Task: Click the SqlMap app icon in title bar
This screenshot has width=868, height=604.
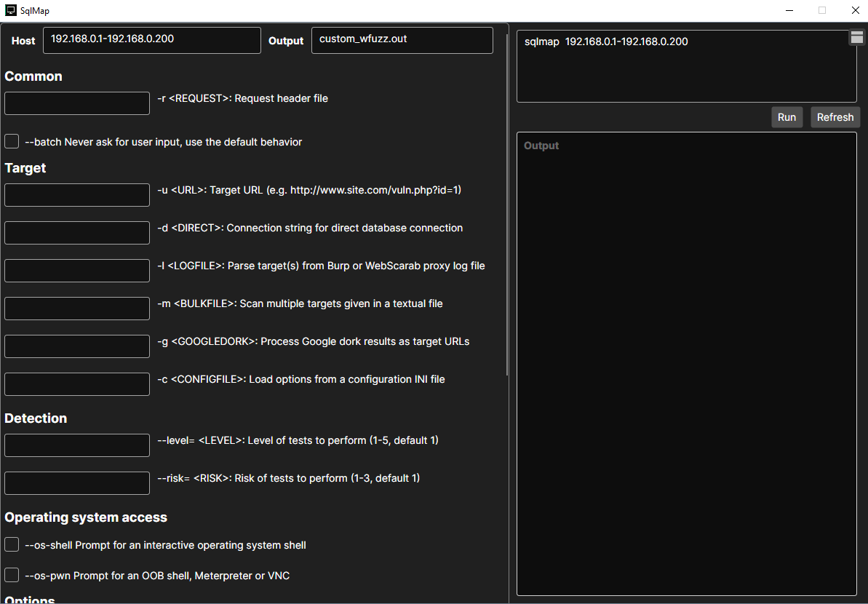Action: point(11,11)
